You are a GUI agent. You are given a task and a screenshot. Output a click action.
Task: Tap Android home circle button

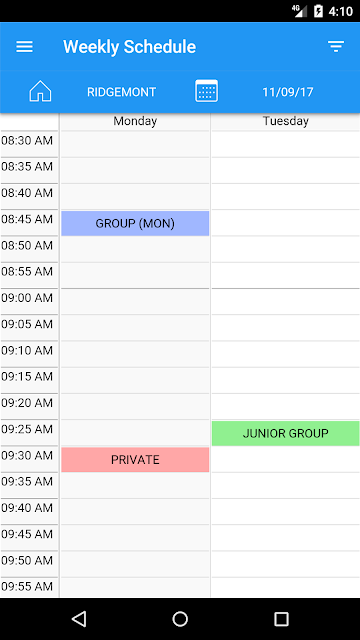(x=180, y=619)
